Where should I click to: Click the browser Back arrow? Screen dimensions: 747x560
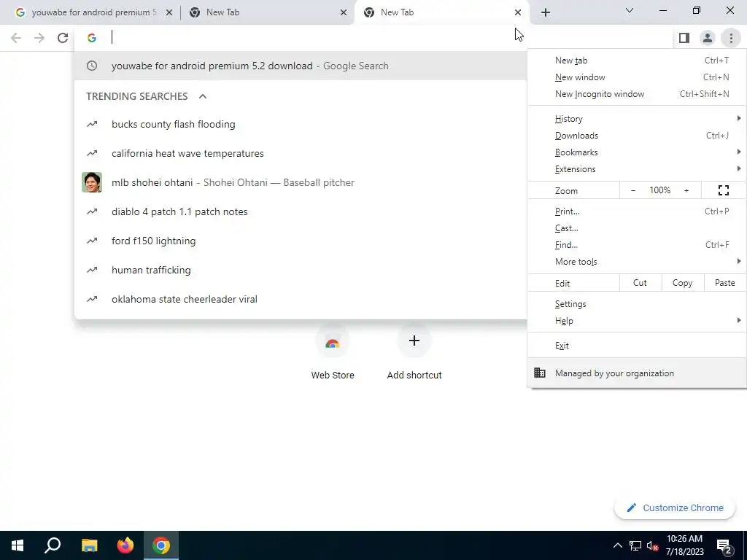[16, 38]
